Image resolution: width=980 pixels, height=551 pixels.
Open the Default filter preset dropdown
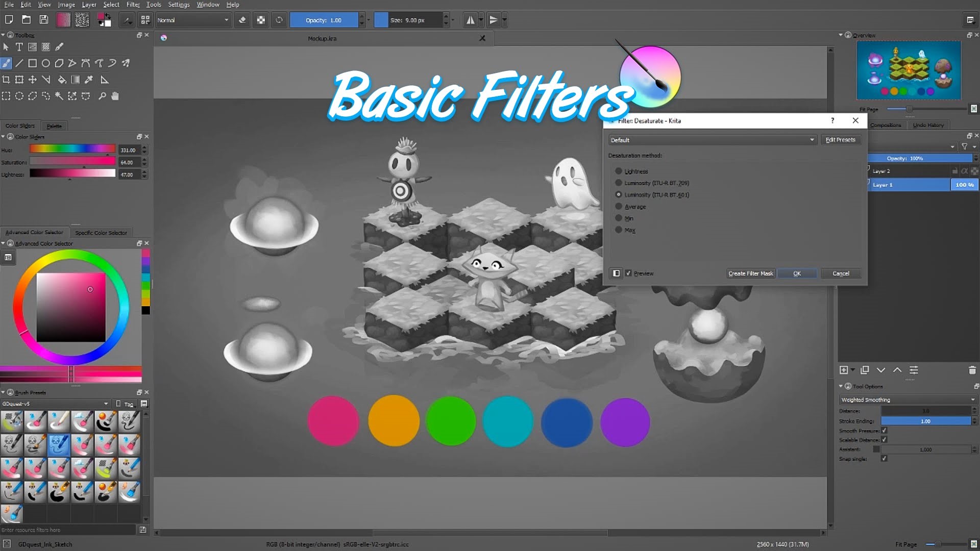(x=713, y=140)
